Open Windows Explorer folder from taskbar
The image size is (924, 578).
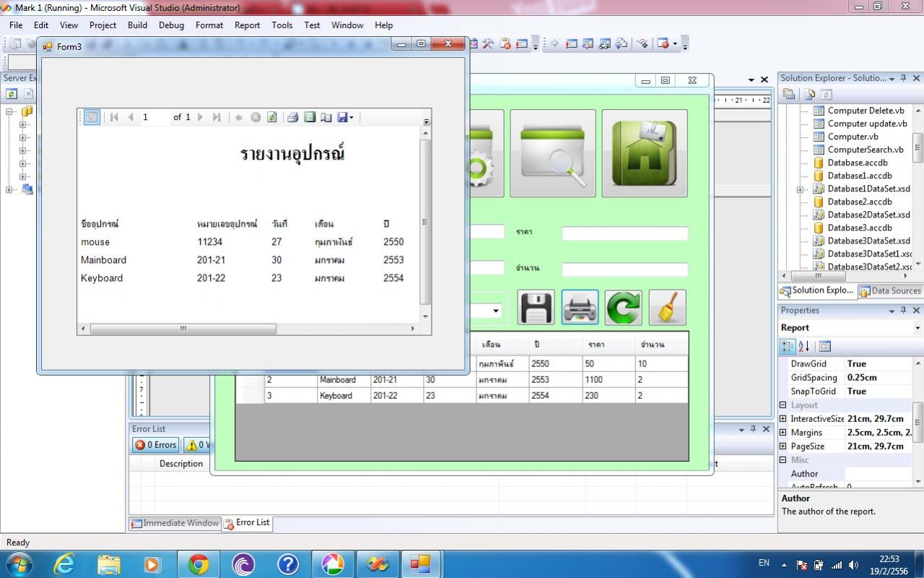click(x=109, y=564)
